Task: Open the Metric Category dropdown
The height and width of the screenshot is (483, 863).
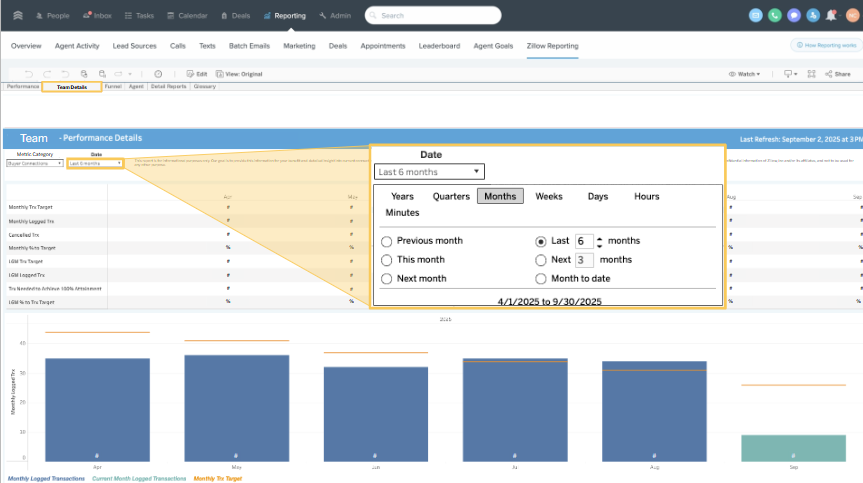Action: coord(34,163)
